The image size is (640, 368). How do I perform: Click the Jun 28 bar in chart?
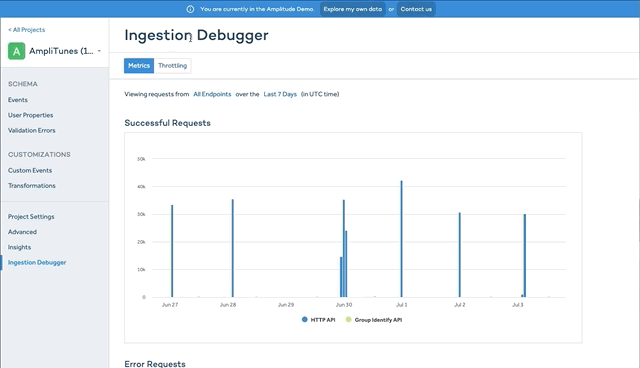pyautogui.click(x=233, y=248)
